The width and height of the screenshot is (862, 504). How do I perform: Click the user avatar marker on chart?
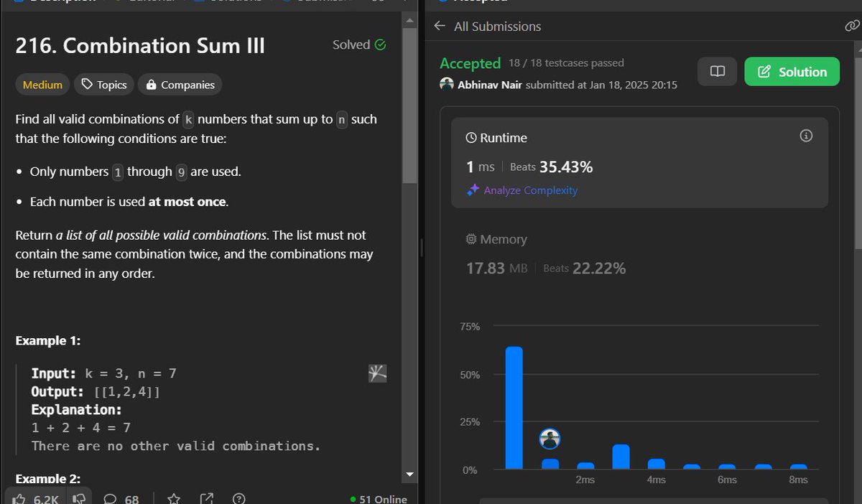pos(550,439)
